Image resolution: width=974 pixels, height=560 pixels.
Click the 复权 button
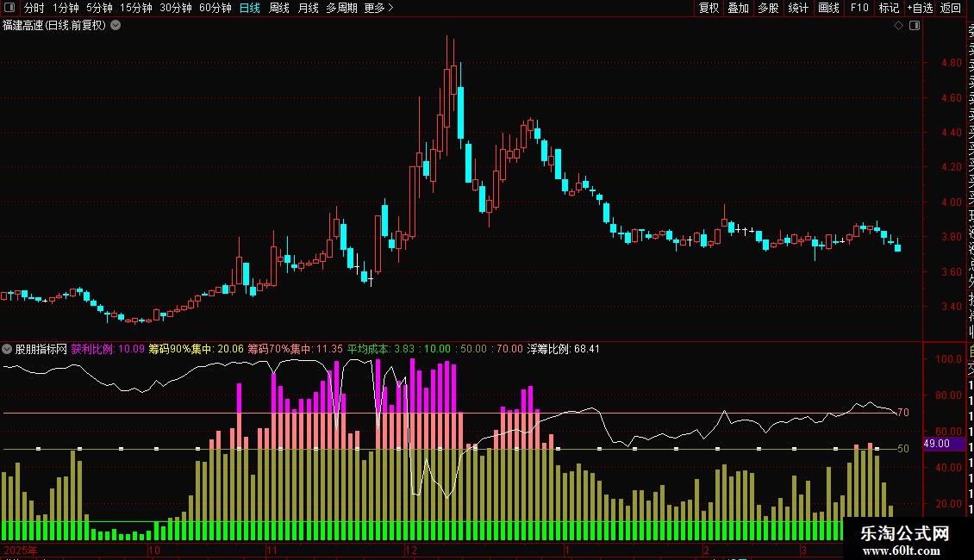pyautogui.click(x=709, y=8)
